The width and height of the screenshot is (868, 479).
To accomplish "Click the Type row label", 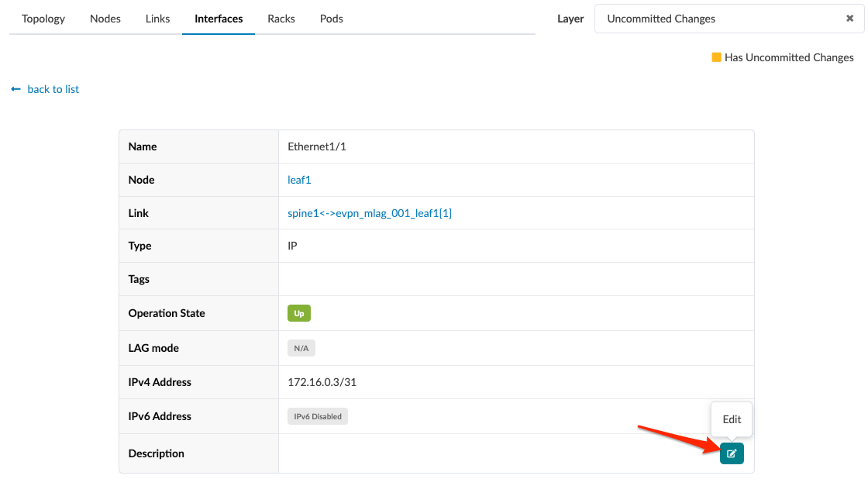I will pos(140,246).
